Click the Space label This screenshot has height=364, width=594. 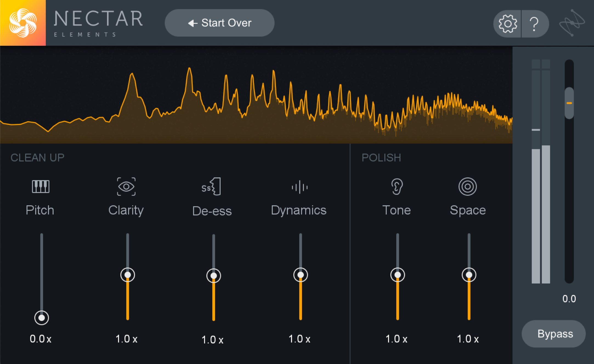click(468, 211)
